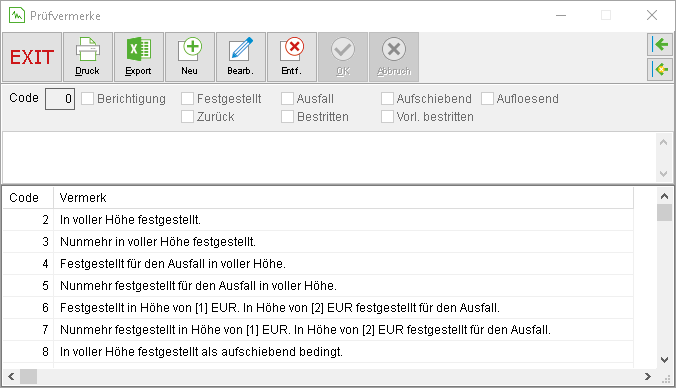676x388 pixels.
Task: Export the list to Excel
Action: pyautogui.click(x=138, y=57)
